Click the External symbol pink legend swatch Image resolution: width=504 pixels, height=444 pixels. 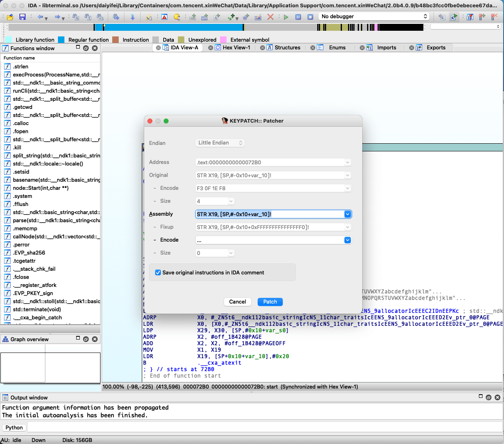(x=223, y=40)
